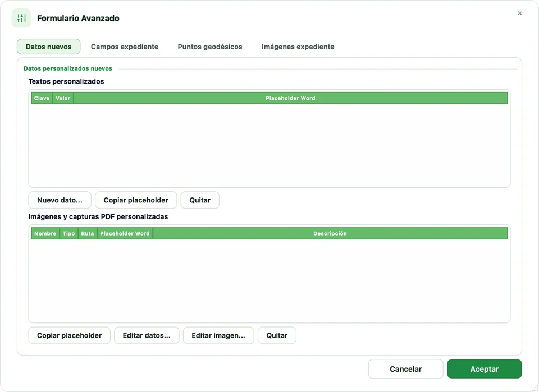The height and width of the screenshot is (392, 539).
Task: Open the Puntos geodésicos tab
Action: coord(209,47)
